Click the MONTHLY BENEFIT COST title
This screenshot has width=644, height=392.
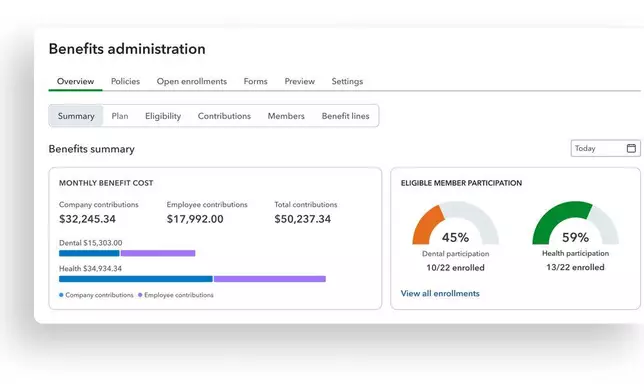(106, 183)
